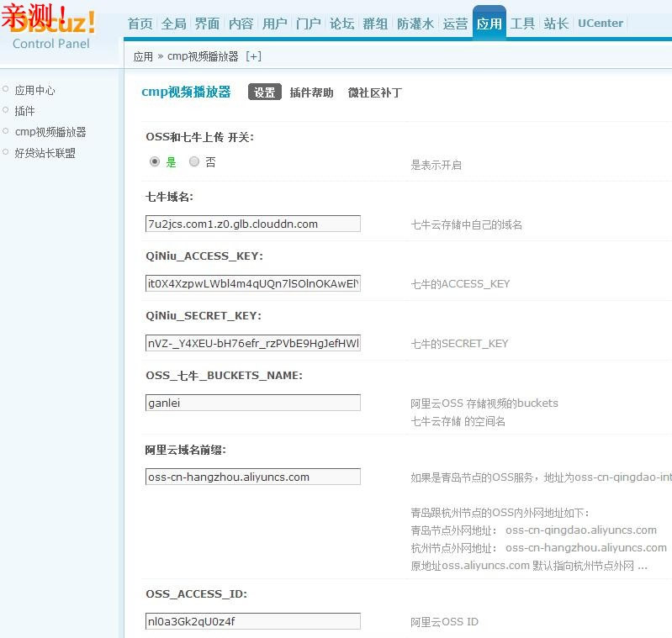This screenshot has width=672, height=638.
Task: Click the OSS_ACCESS_ID input field
Action: [253, 621]
